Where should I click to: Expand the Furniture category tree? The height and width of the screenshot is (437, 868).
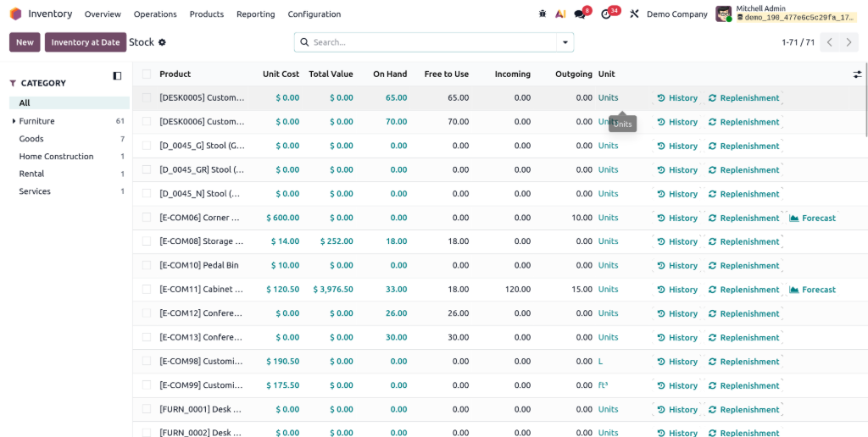14,122
